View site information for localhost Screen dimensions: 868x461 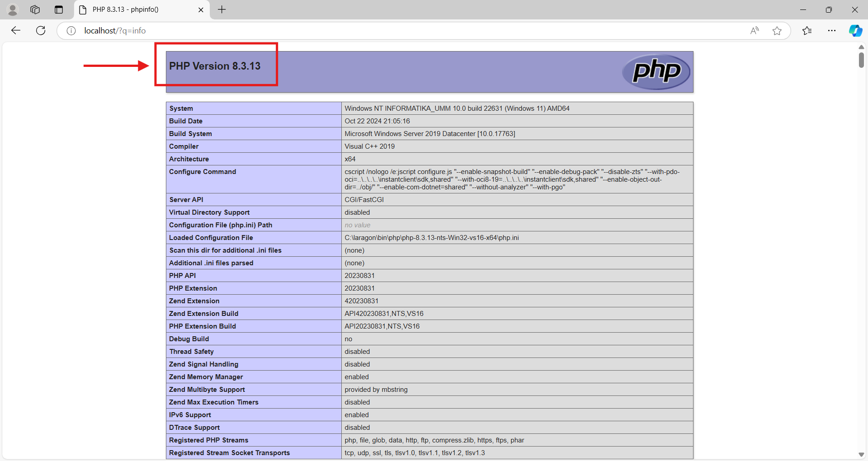tap(71, 30)
